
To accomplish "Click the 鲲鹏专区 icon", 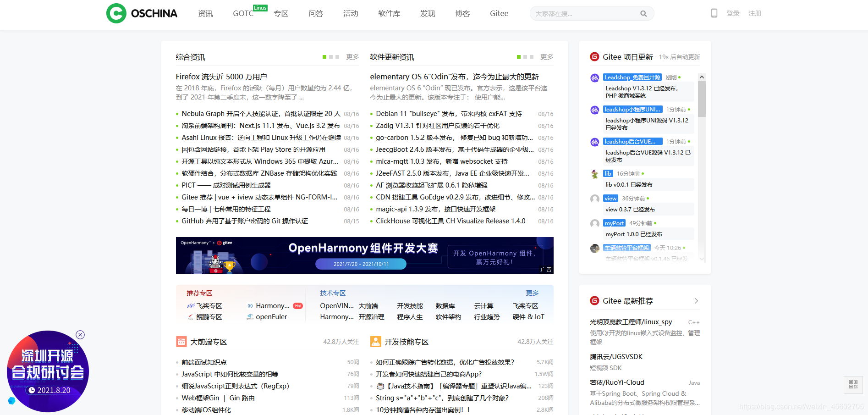I will (191, 317).
